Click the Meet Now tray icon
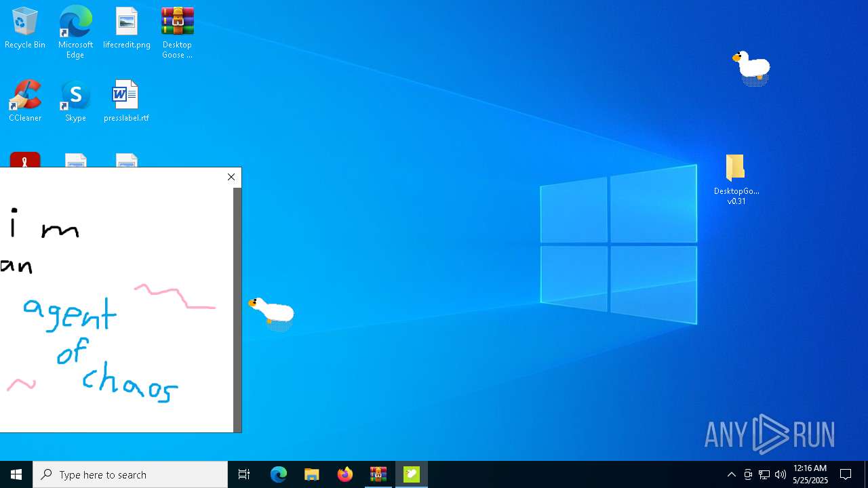 click(x=748, y=474)
